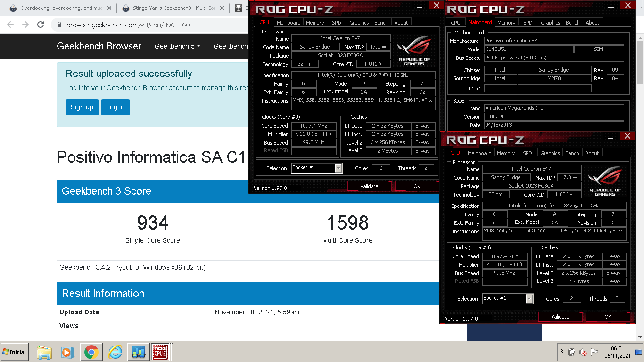Open SPD tab in the Mainboard CPU-Z window

528,23
